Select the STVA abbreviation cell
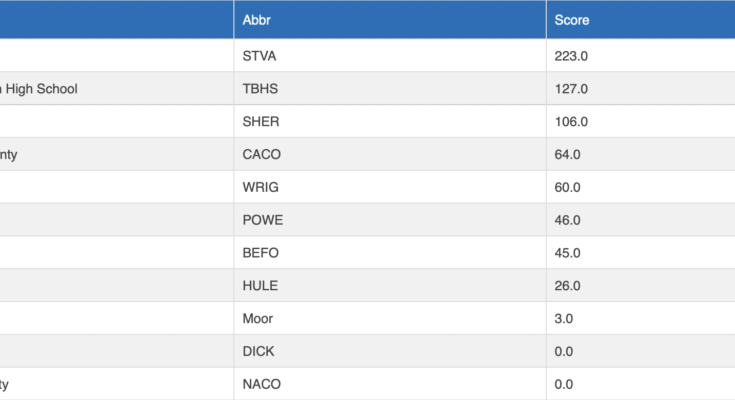 tap(260, 56)
